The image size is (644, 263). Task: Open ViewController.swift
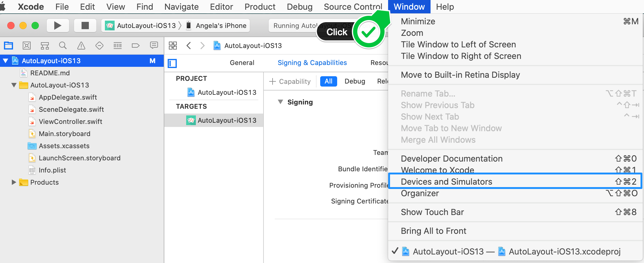click(82, 121)
